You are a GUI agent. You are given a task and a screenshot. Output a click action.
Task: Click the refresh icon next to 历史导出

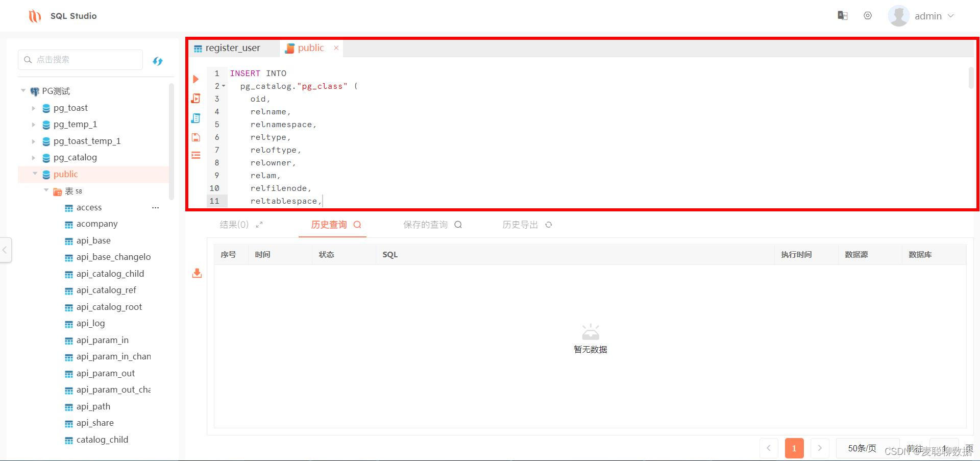coord(549,225)
